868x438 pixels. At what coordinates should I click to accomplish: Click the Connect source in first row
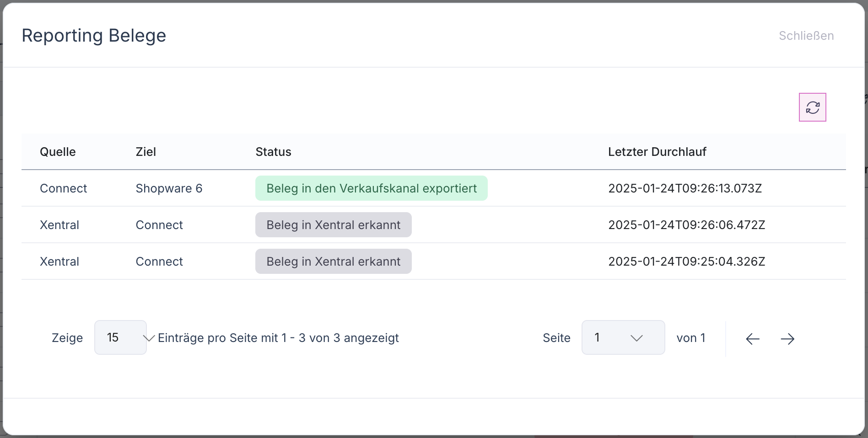[x=63, y=188]
